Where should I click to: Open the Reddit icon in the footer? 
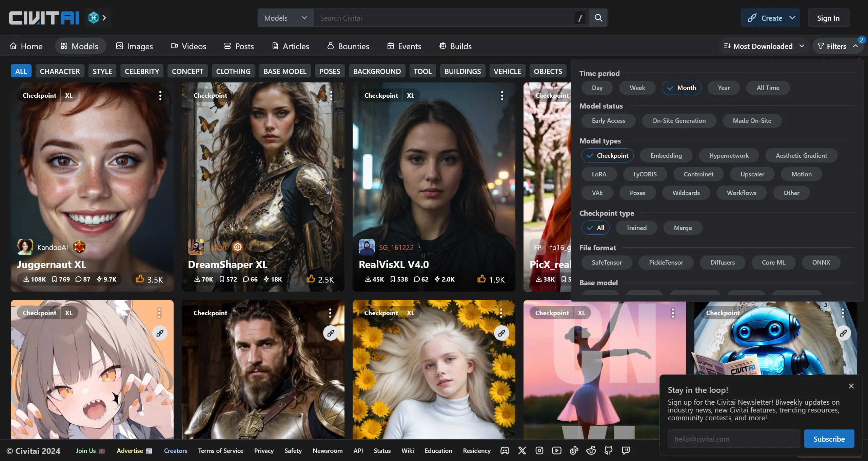(x=591, y=450)
